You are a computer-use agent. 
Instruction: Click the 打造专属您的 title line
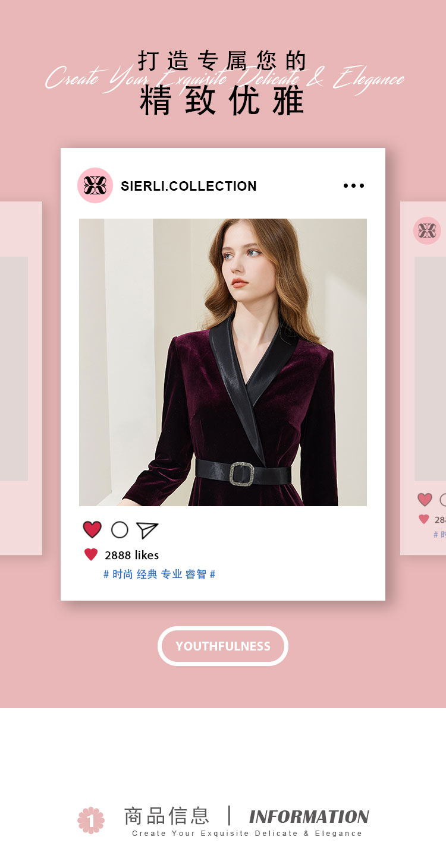click(x=222, y=61)
